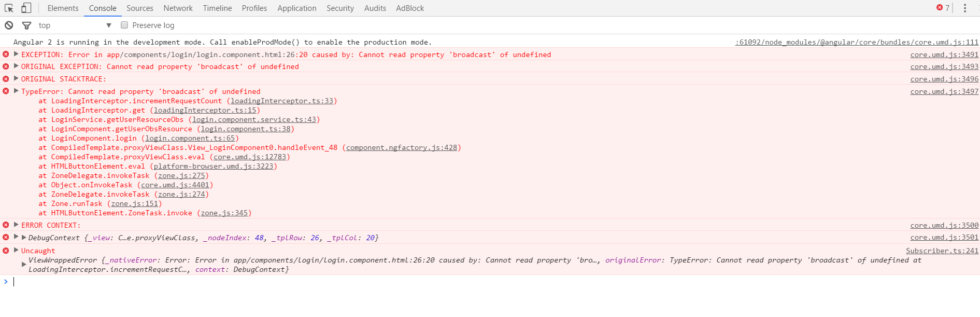The height and width of the screenshot is (317, 980).
Task: Expand the ORIGINAL STACKTRACE entry
Action: coord(16,78)
